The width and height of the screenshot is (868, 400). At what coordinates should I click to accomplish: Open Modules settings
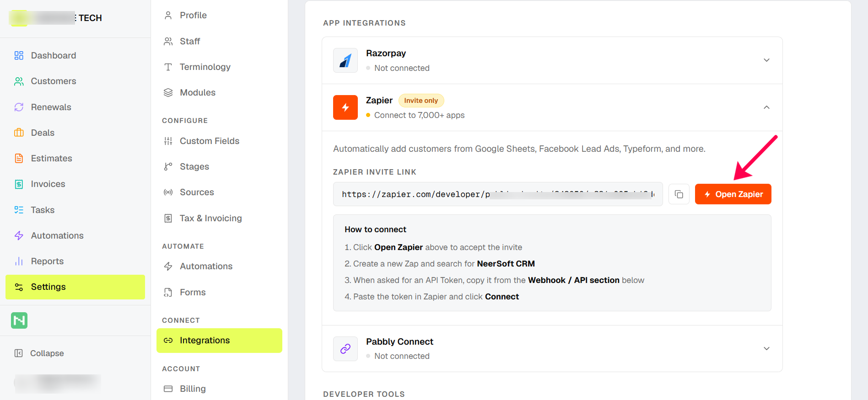point(219,93)
